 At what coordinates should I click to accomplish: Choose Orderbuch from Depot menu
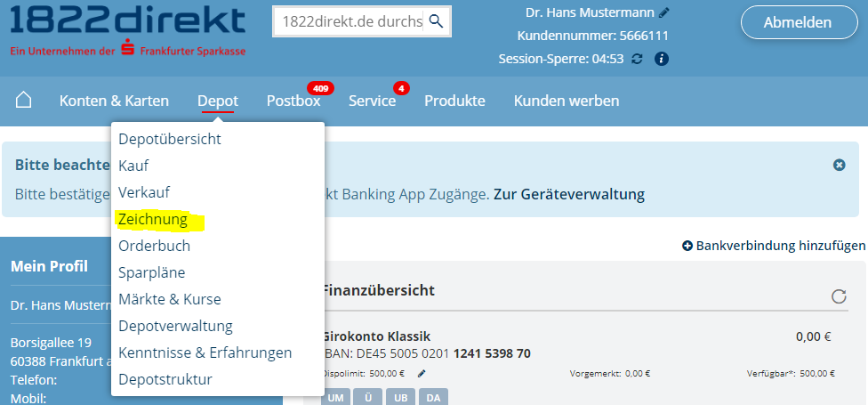[x=154, y=246]
